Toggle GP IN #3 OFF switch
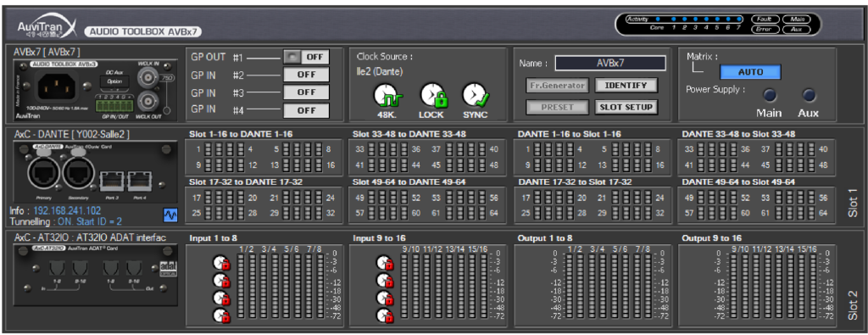Viewport: 868px width, 335px height. [306, 92]
